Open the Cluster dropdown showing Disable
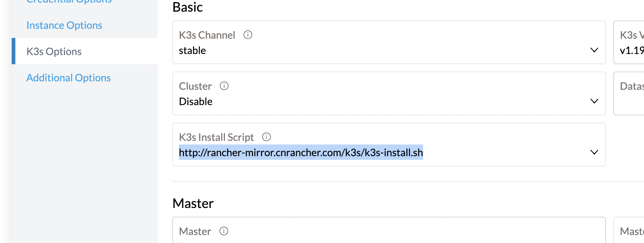 594,101
